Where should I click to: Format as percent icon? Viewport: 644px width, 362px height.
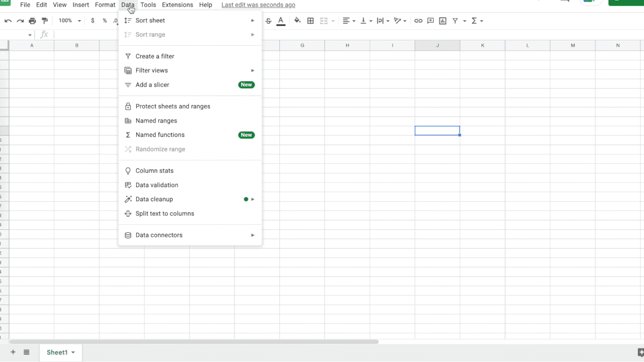click(105, 21)
